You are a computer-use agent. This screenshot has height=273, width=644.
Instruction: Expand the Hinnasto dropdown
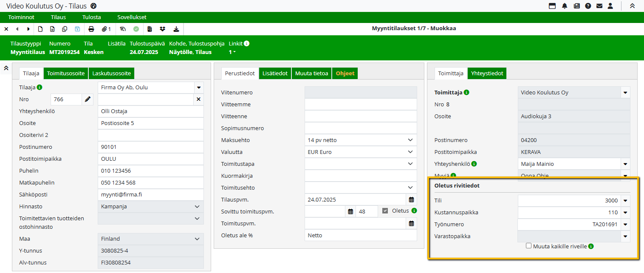(x=197, y=206)
